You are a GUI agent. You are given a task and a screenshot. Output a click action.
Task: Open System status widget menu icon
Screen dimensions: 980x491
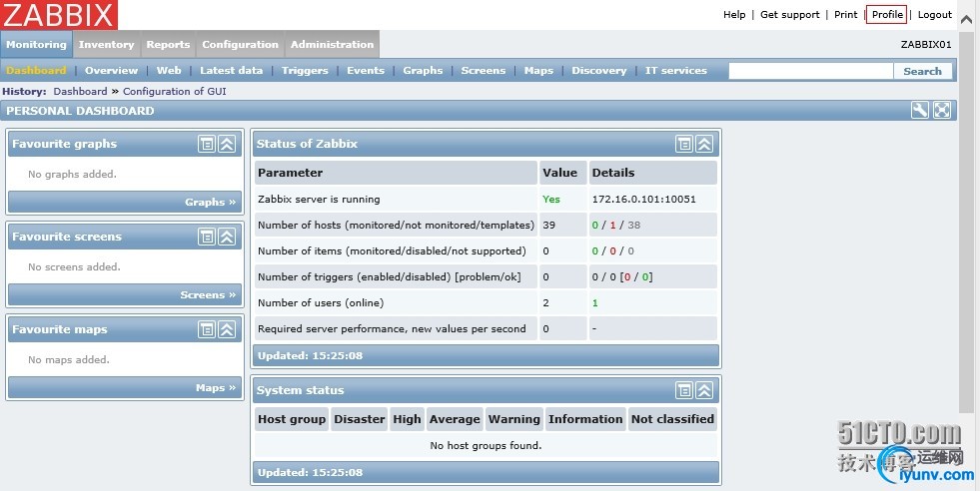tap(684, 390)
